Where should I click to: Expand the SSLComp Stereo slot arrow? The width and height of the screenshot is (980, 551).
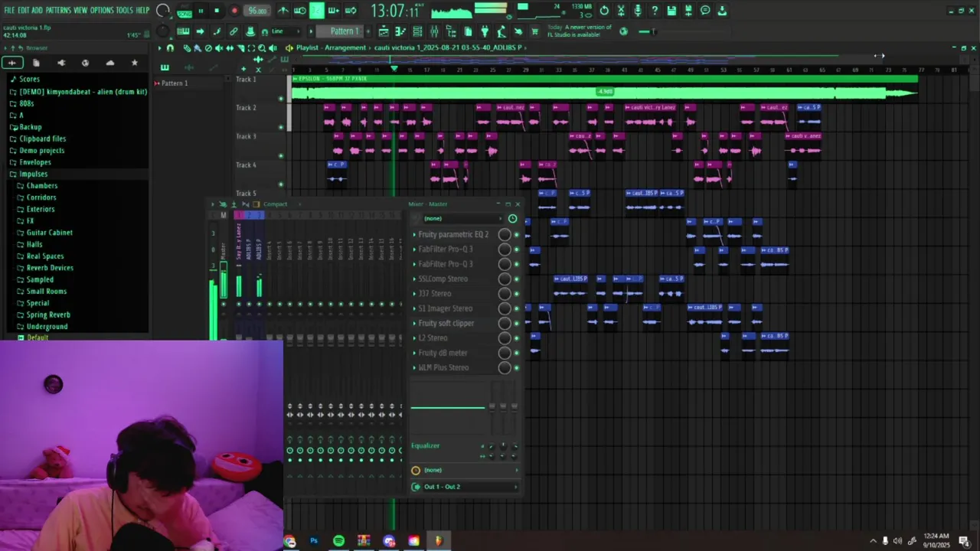pyautogui.click(x=415, y=279)
